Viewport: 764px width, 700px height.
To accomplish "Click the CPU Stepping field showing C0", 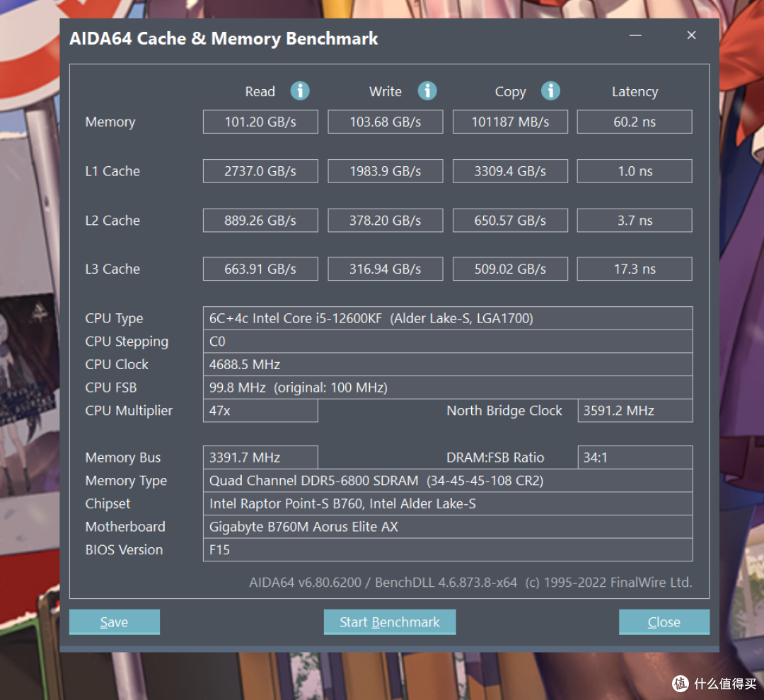I will click(448, 342).
